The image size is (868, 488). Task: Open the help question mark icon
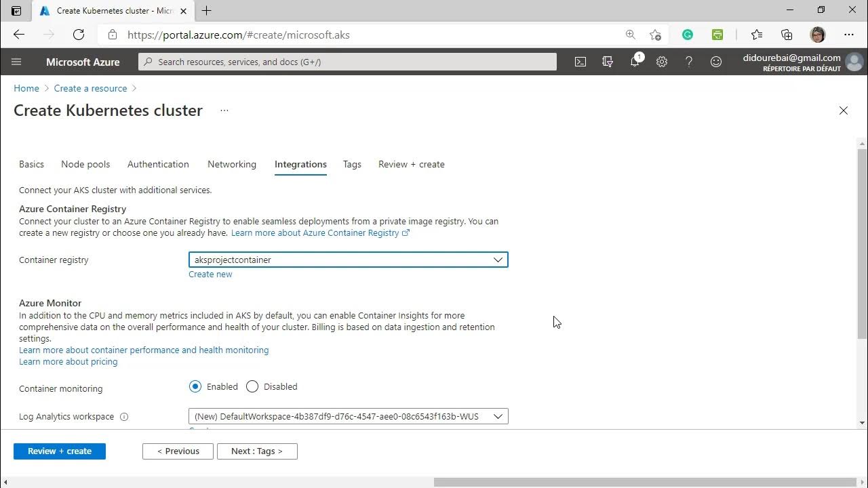(x=689, y=62)
